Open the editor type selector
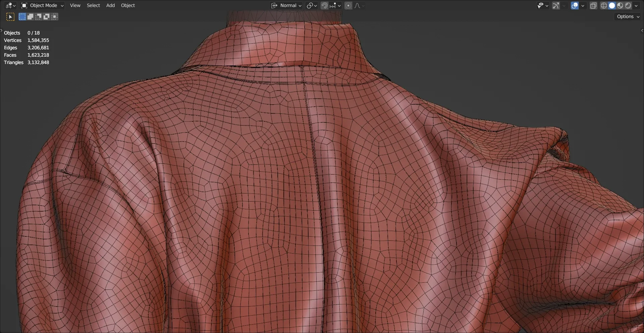Image resolution: width=644 pixels, height=333 pixels. [10, 5]
